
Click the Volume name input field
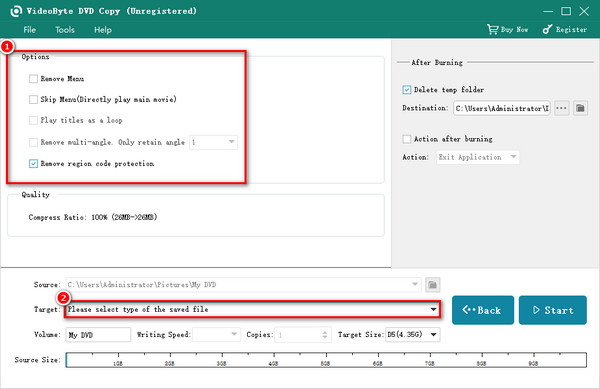tap(98, 335)
